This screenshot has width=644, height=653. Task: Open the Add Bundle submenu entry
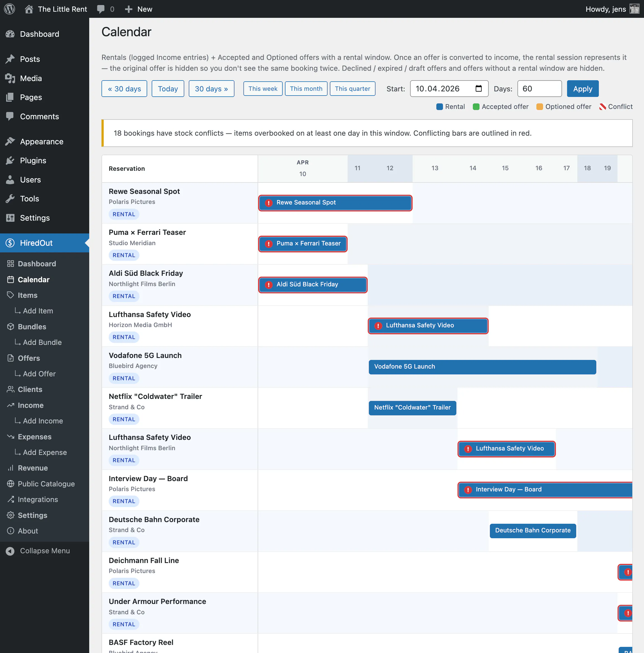[x=42, y=342]
